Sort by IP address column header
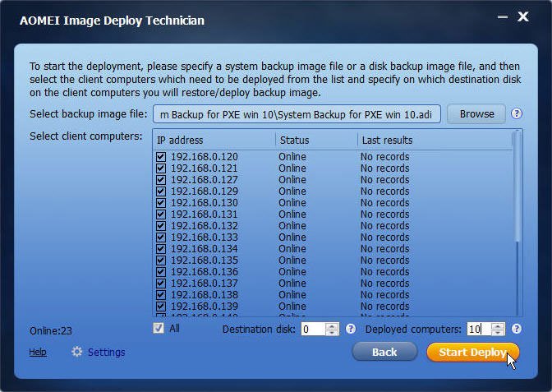 point(214,141)
